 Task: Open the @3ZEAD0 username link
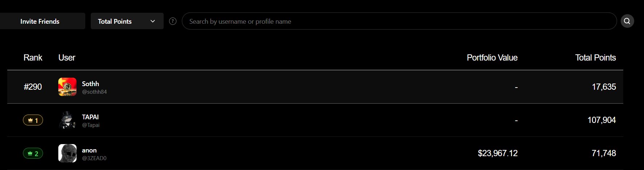(x=94, y=158)
